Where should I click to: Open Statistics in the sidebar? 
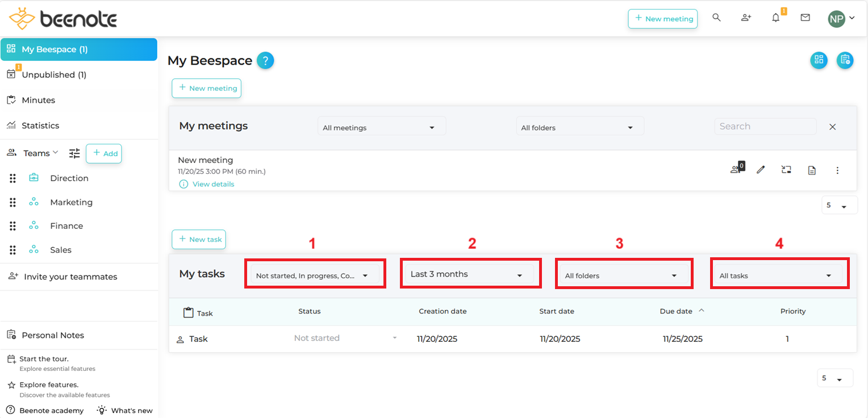click(x=40, y=126)
